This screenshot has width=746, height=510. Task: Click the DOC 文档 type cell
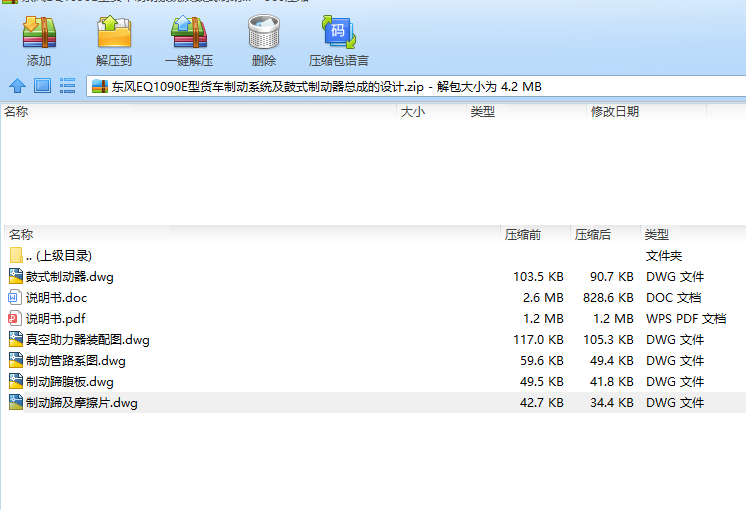tap(674, 298)
